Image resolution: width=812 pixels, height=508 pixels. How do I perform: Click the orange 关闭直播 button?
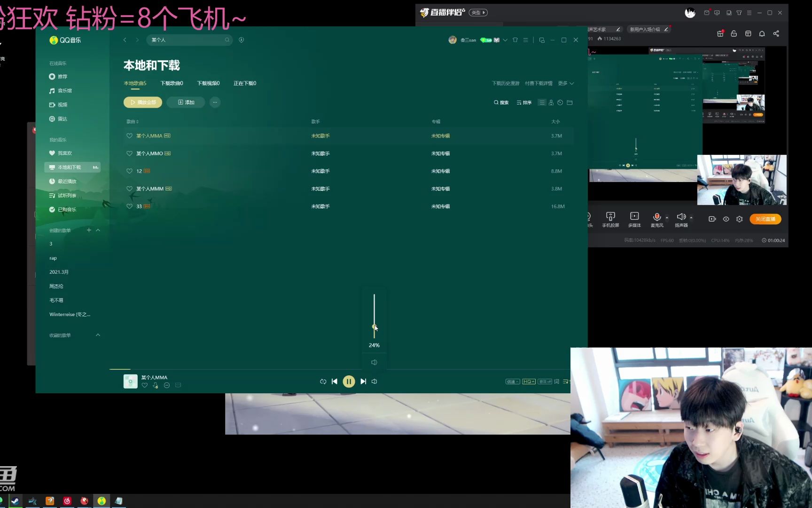(x=765, y=219)
